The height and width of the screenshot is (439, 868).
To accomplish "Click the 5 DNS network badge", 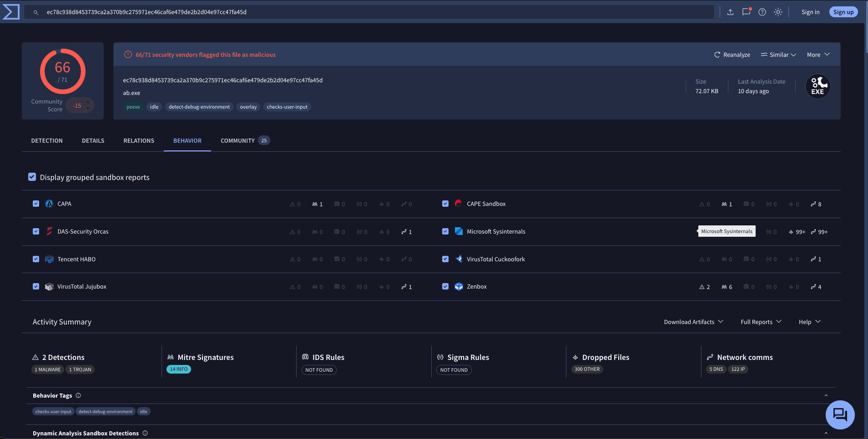I will 717,369.
